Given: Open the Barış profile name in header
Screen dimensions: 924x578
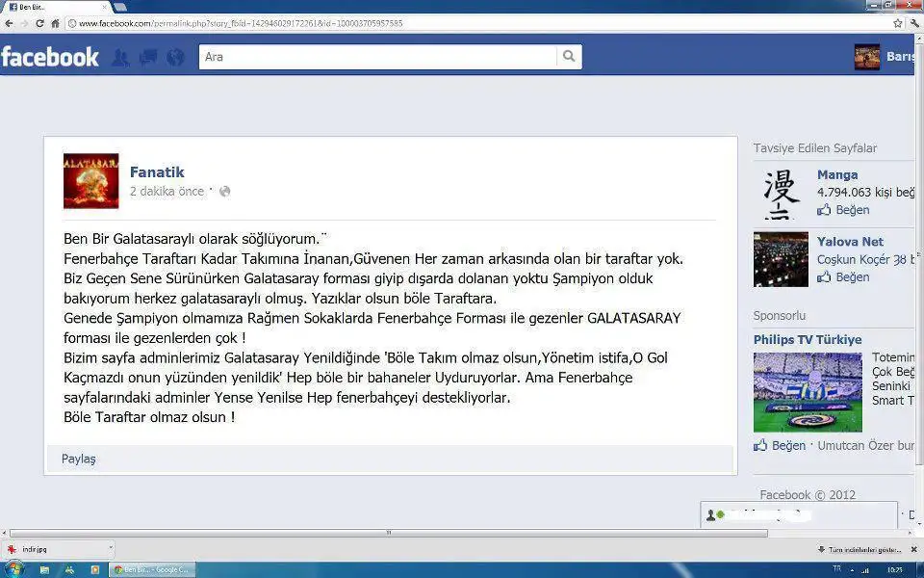Looking at the screenshot, I should [x=901, y=57].
